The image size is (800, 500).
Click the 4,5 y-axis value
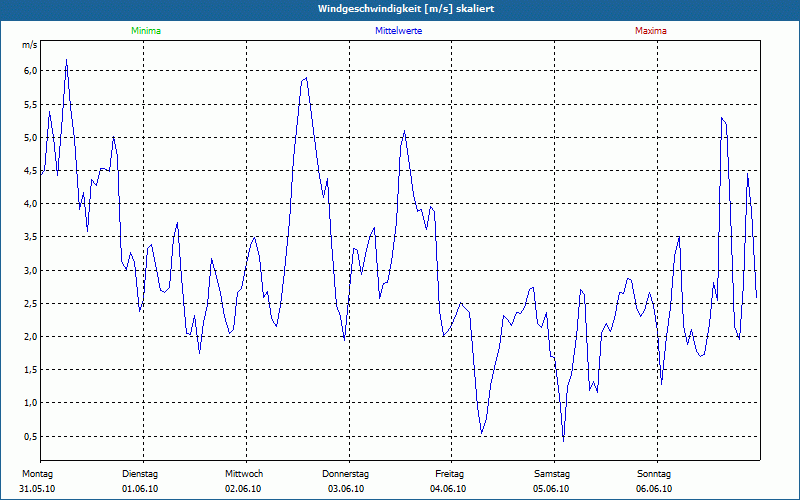[x=31, y=171]
